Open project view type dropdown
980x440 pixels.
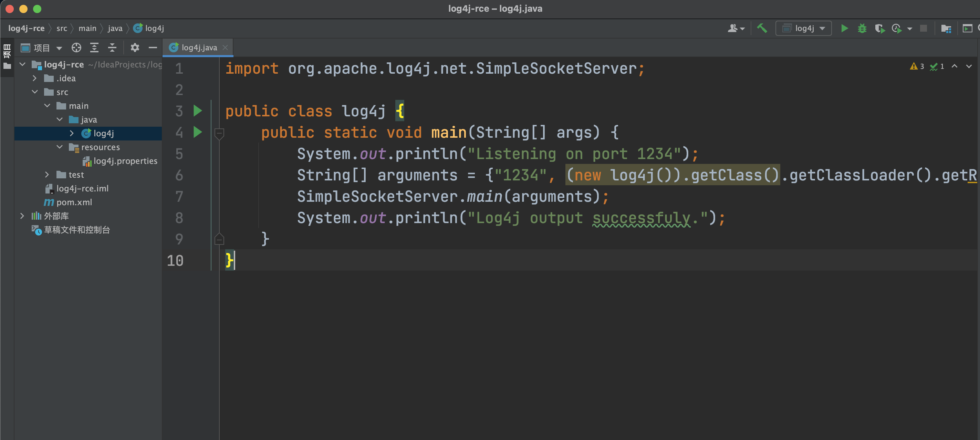59,48
